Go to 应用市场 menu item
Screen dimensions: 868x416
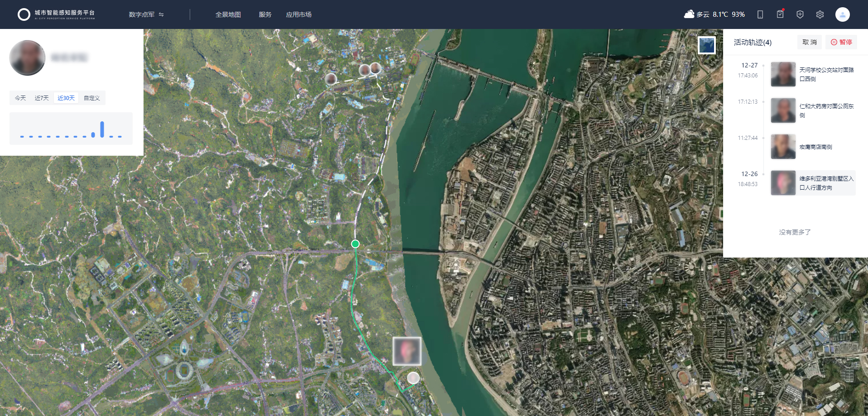click(298, 14)
